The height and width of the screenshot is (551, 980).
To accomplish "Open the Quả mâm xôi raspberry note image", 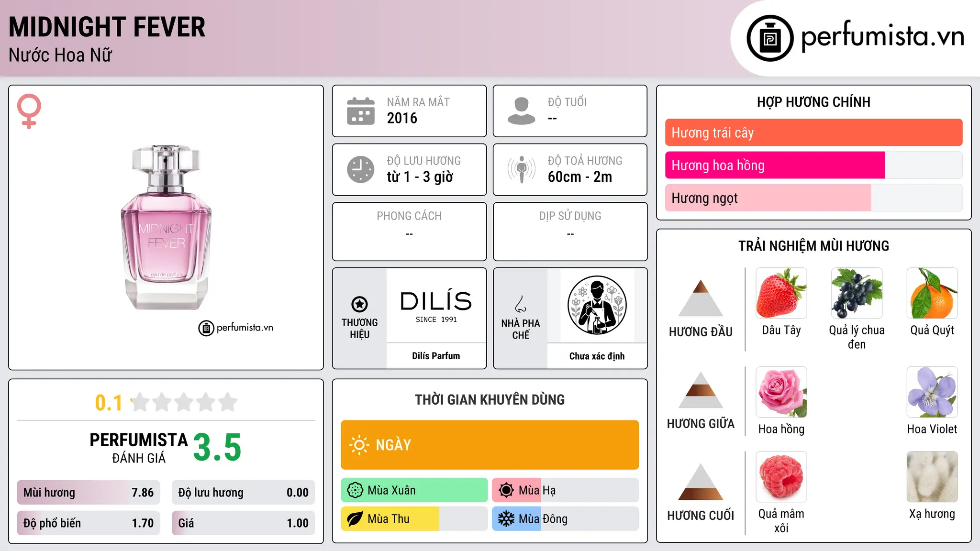I will pyautogui.click(x=781, y=477).
